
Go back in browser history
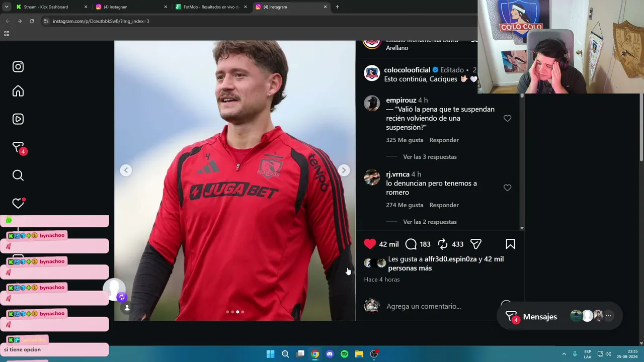point(8,21)
